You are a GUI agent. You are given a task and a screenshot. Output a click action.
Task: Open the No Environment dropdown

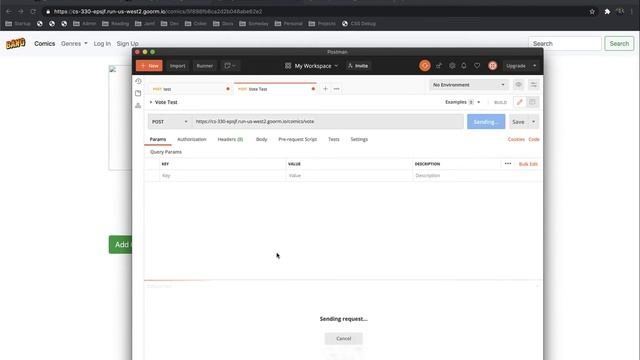469,84
